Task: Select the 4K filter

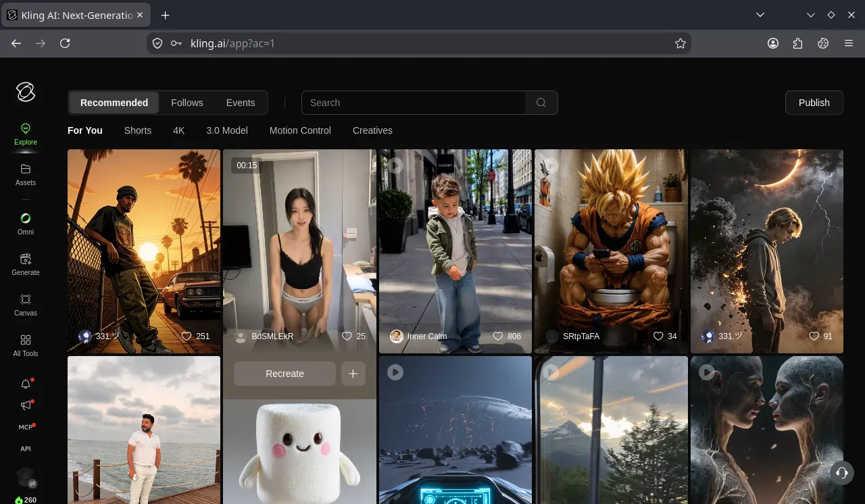Action: pos(179,130)
